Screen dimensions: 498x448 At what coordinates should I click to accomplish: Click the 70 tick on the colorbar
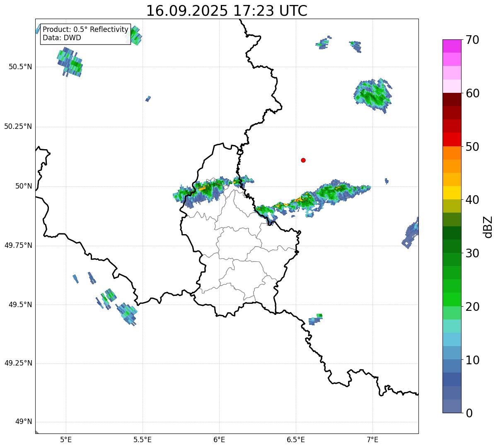[472, 40]
